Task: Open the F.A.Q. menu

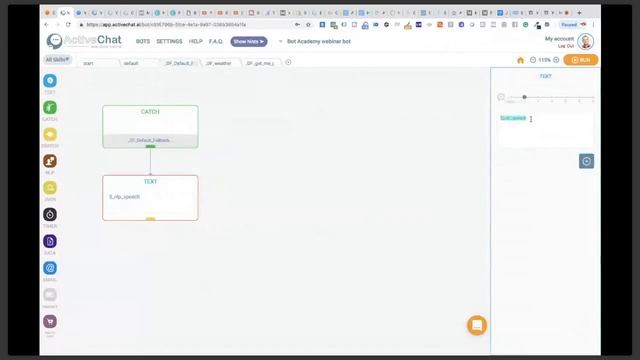Action: (x=216, y=41)
